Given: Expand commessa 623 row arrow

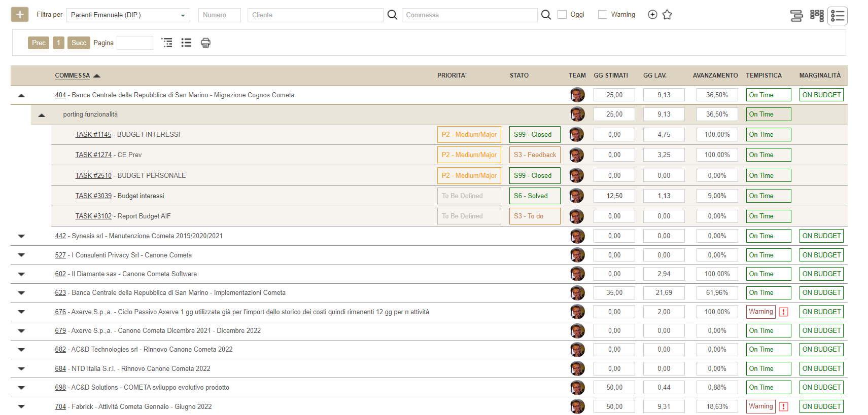Looking at the screenshot, I should (21, 293).
